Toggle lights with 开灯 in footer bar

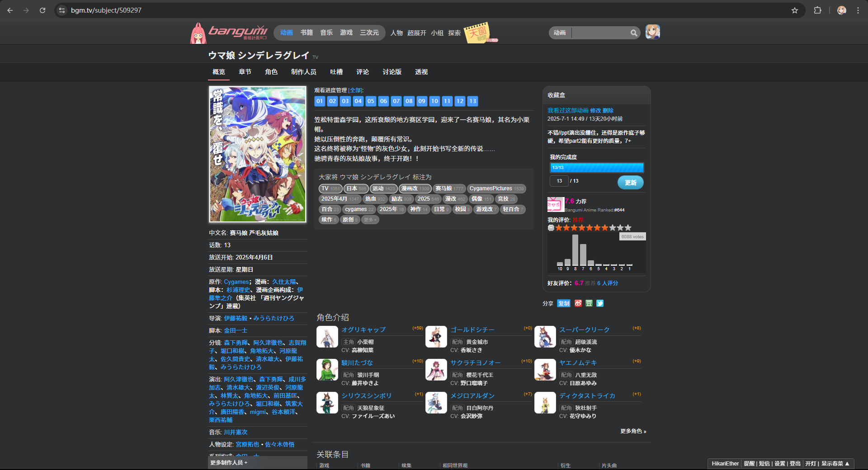pyautogui.click(x=811, y=464)
